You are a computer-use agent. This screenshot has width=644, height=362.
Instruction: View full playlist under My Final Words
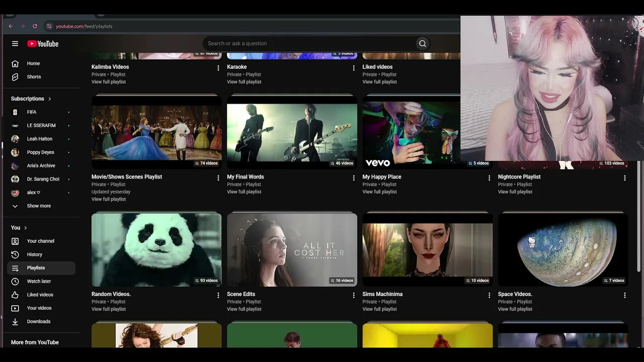point(244,192)
